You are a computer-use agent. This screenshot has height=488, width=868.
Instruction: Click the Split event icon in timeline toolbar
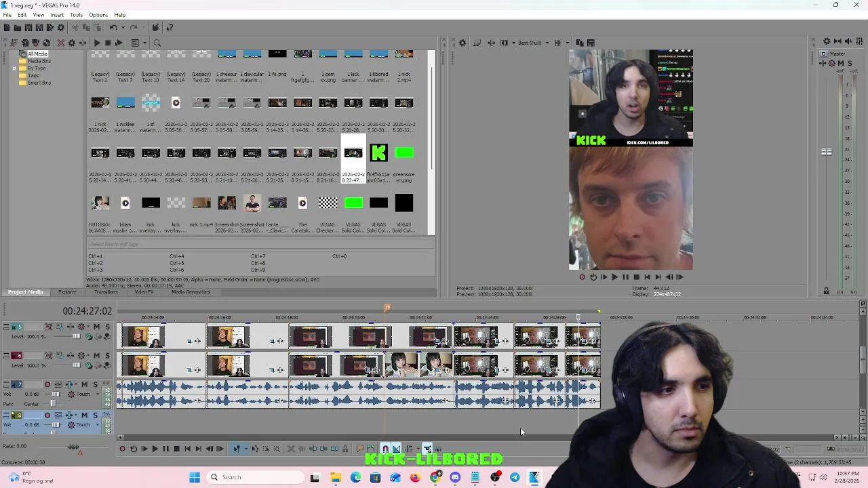coord(334,449)
